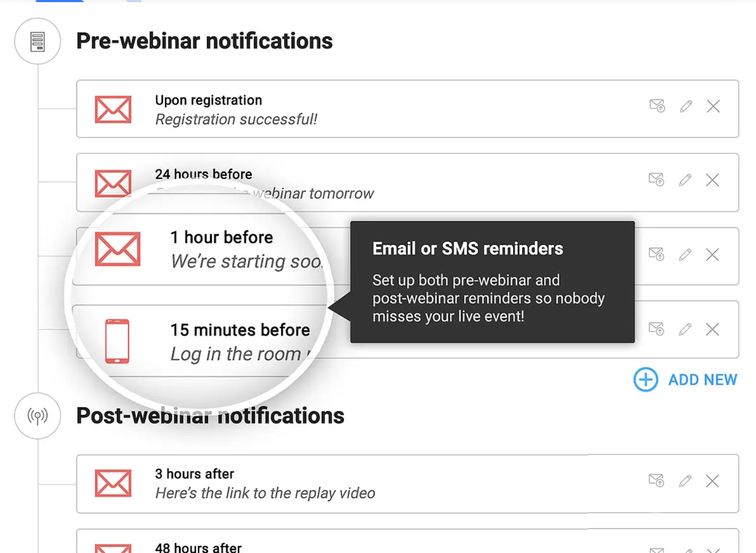Click the blue plus icon beside ADD NEW
This screenshot has width=756, height=553.
[x=645, y=379]
